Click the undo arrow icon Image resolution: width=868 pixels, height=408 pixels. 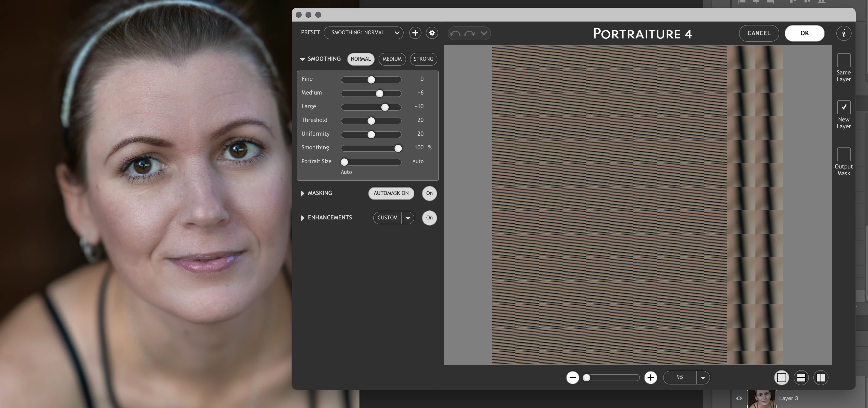(x=455, y=33)
